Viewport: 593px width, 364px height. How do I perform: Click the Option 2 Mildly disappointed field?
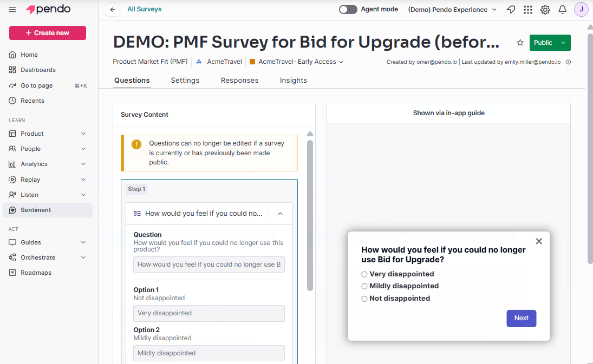pos(208,353)
